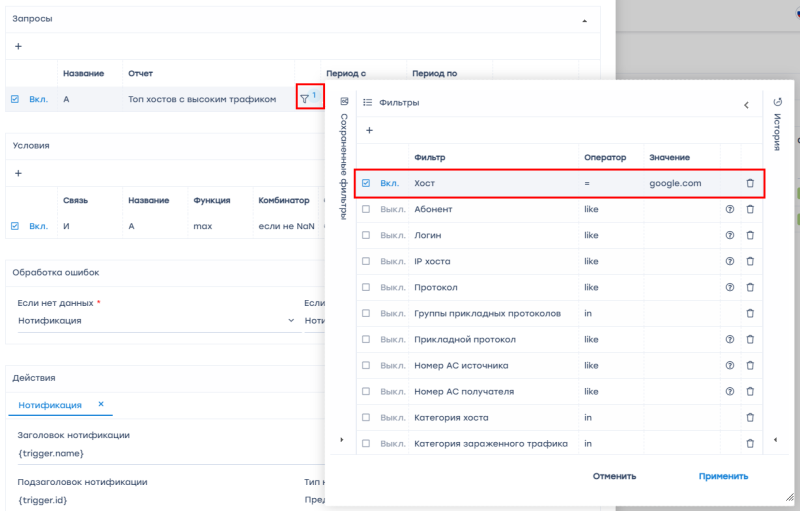800x511 pixels.
Task: Collapse the Фильтры panel with back chevron
Action: pyautogui.click(x=745, y=103)
